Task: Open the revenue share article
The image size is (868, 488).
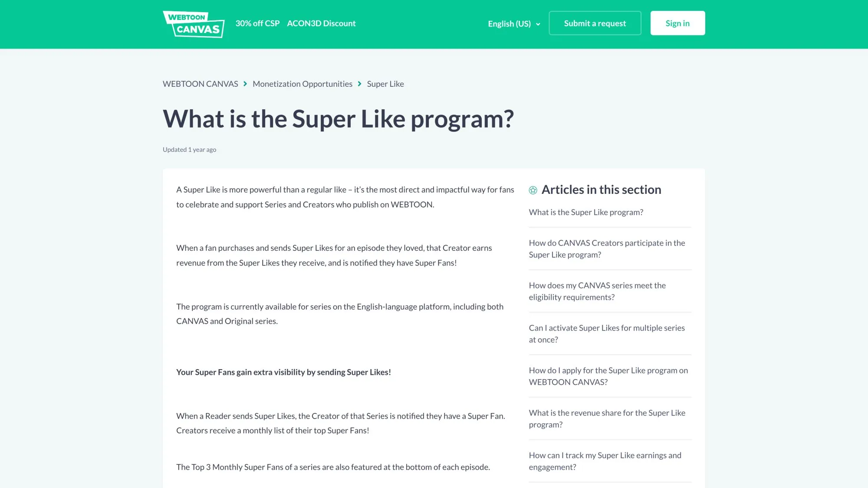Action: (607, 419)
